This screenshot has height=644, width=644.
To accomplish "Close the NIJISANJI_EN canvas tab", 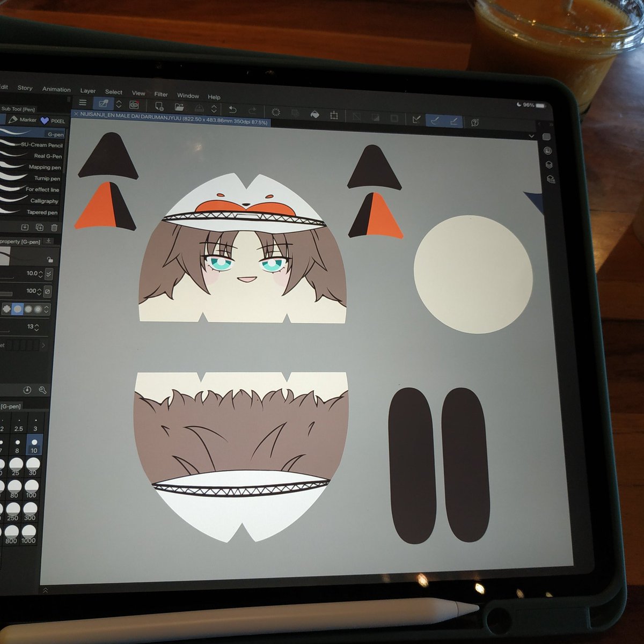I will [x=76, y=114].
